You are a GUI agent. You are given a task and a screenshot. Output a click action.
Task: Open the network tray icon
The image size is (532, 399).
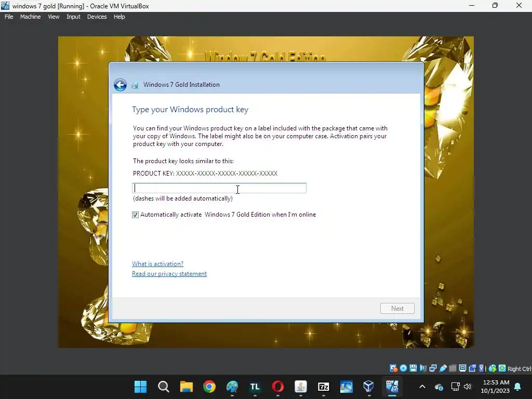coord(455,387)
